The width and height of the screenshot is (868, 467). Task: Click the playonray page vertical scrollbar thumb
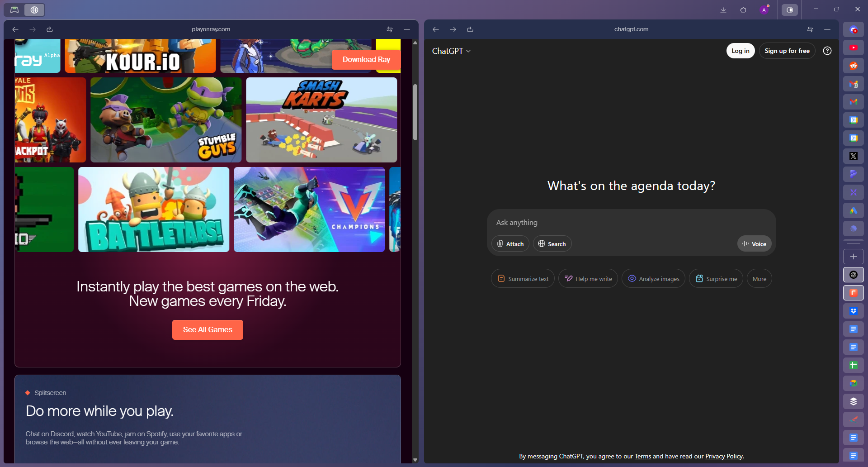(415, 112)
